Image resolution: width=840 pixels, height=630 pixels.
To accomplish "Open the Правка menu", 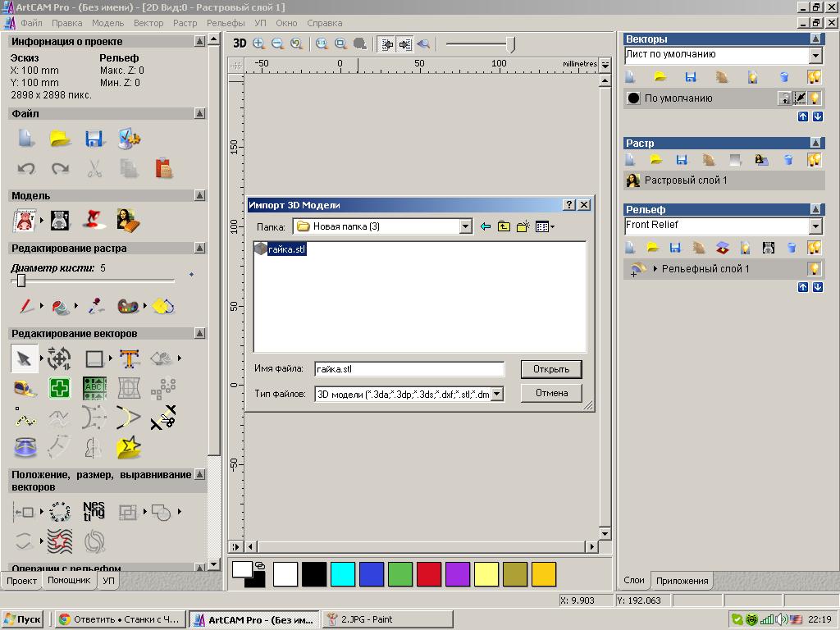I will 67,23.
